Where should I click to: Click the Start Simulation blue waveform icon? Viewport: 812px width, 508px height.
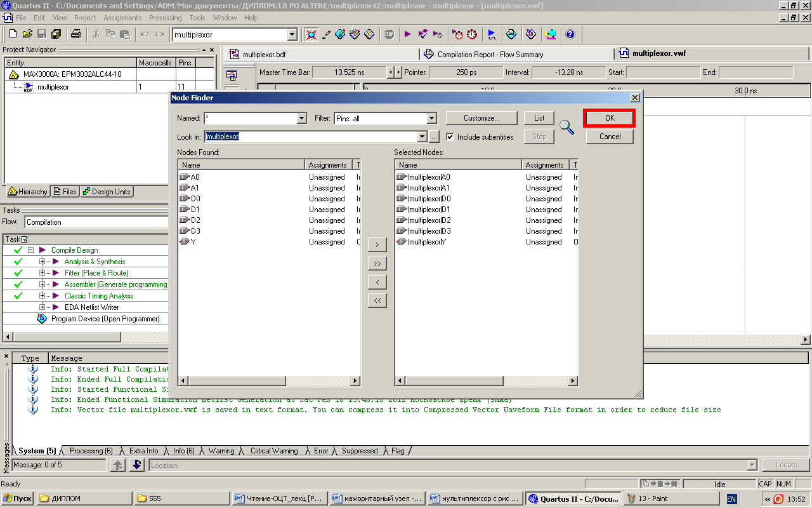tap(492, 34)
